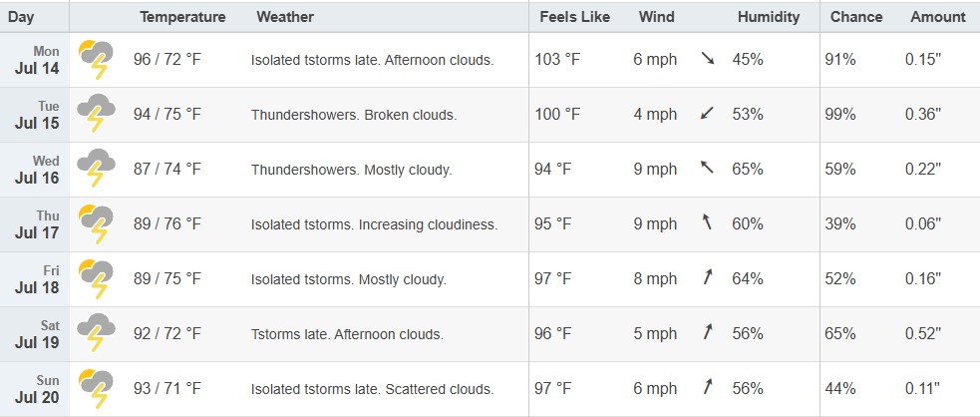
Task: Click the Humidity column header
Action: tap(768, 17)
